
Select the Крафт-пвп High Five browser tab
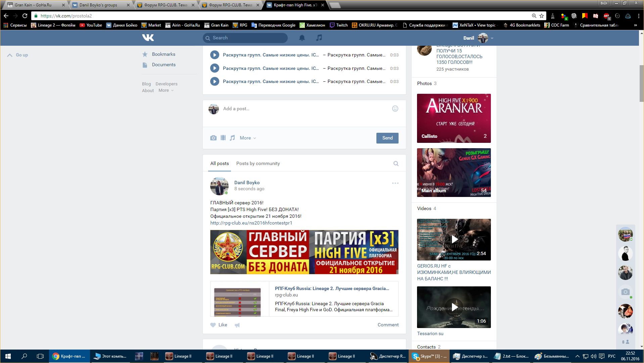pyautogui.click(x=295, y=5)
